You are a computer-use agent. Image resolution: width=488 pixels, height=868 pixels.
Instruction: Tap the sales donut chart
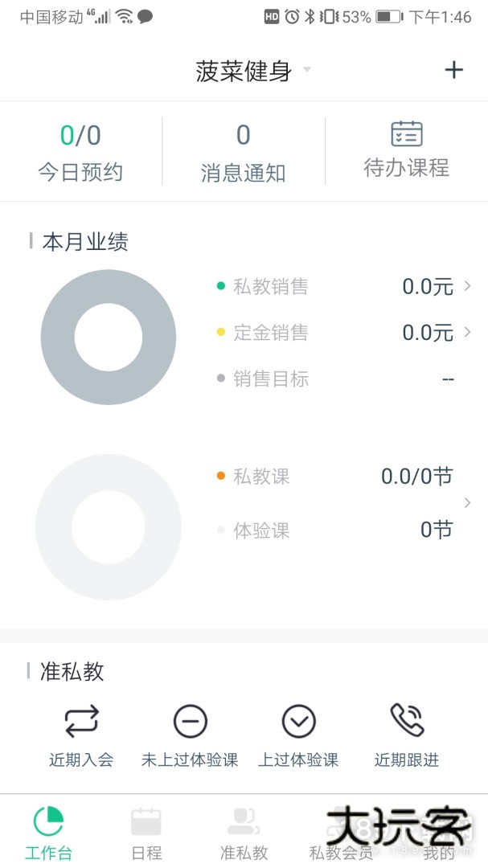coord(109,337)
